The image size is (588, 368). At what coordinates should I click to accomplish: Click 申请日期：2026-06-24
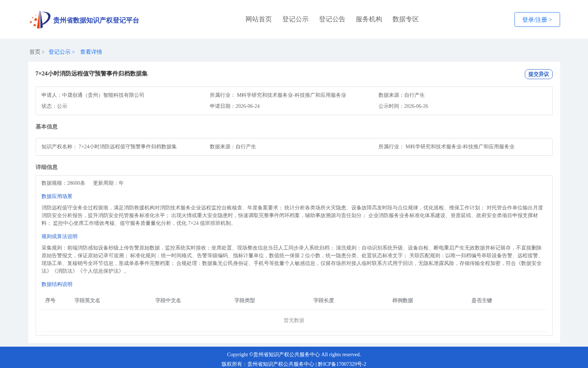235,106
